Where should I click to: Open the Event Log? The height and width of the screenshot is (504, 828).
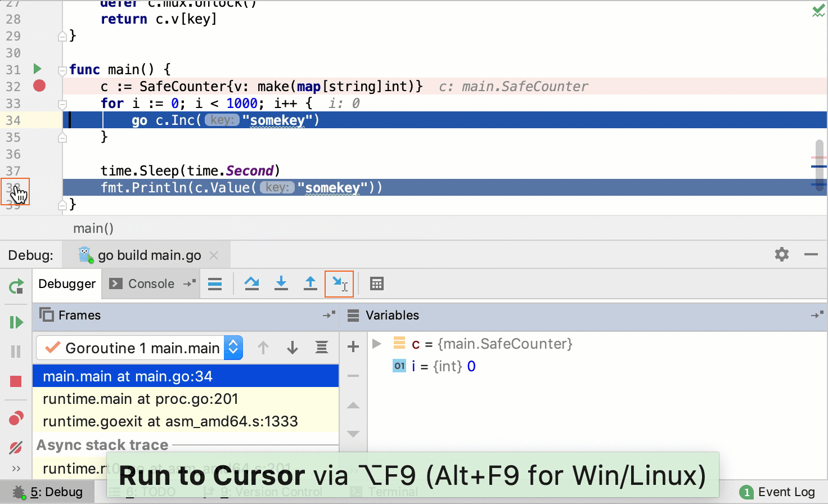coord(777,492)
